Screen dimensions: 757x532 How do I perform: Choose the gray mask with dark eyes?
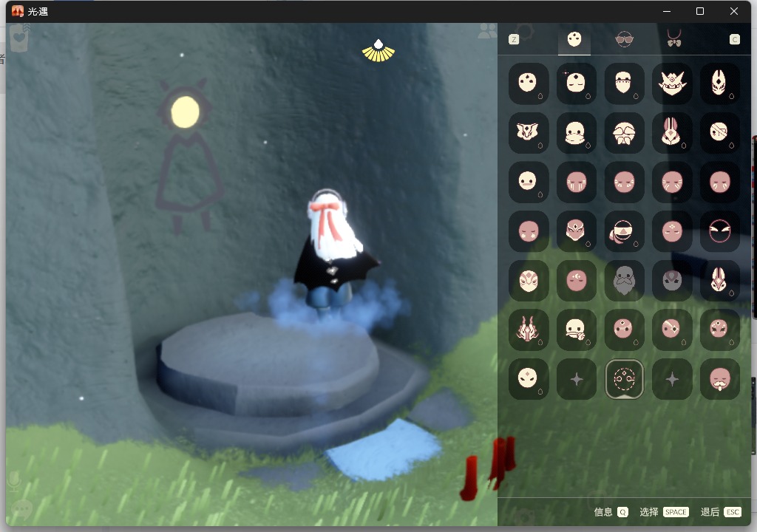(672, 281)
